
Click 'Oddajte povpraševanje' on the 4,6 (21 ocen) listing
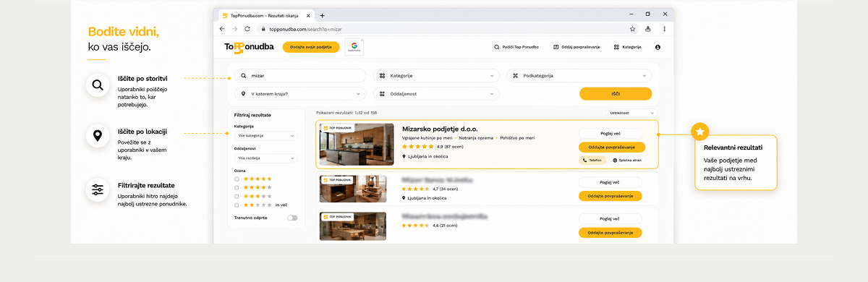[610, 232]
